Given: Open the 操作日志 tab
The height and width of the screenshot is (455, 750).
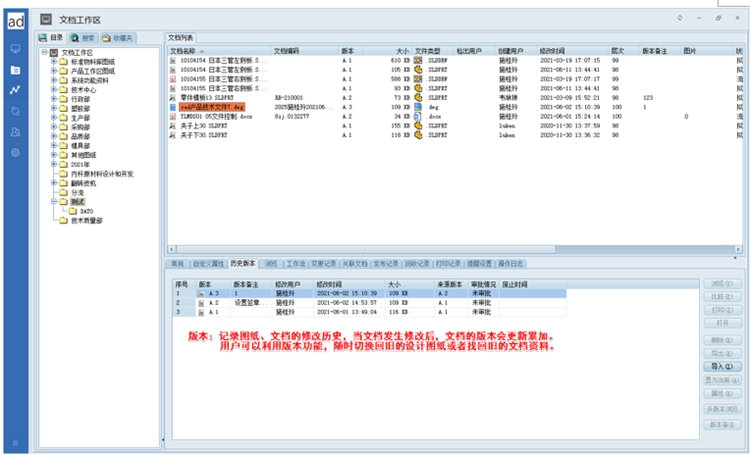Looking at the screenshot, I should click(x=513, y=264).
